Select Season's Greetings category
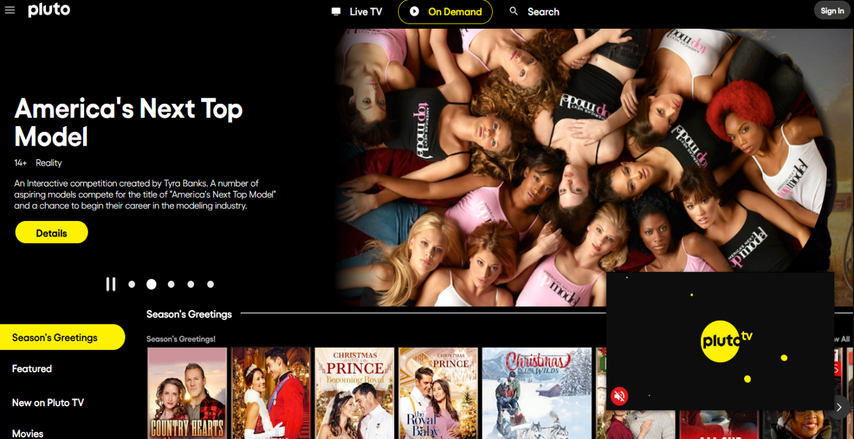Image resolution: width=854 pixels, height=439 pixels. click(x=62, y=337)
